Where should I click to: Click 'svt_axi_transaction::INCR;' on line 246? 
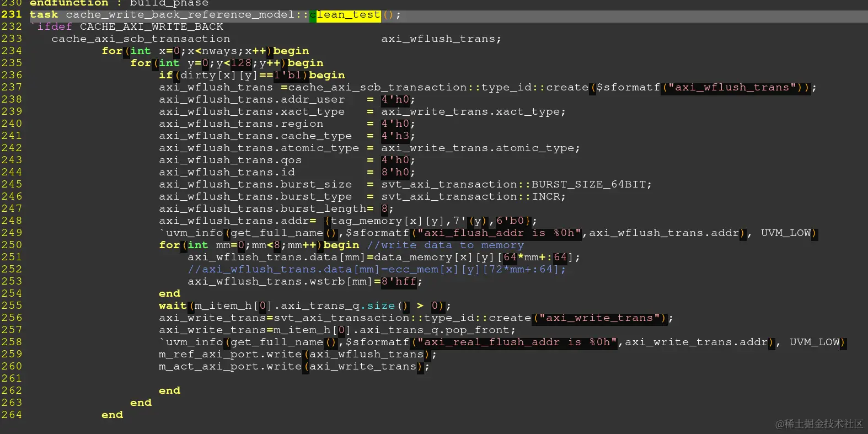(474, 196)
